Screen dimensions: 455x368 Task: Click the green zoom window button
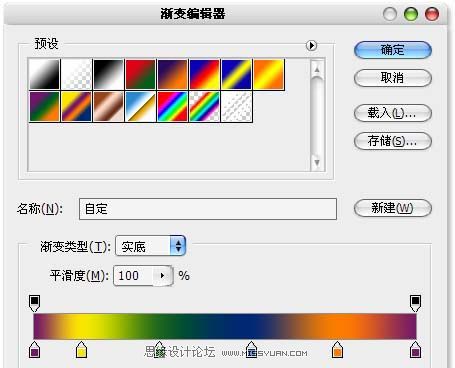click(411, 14)
